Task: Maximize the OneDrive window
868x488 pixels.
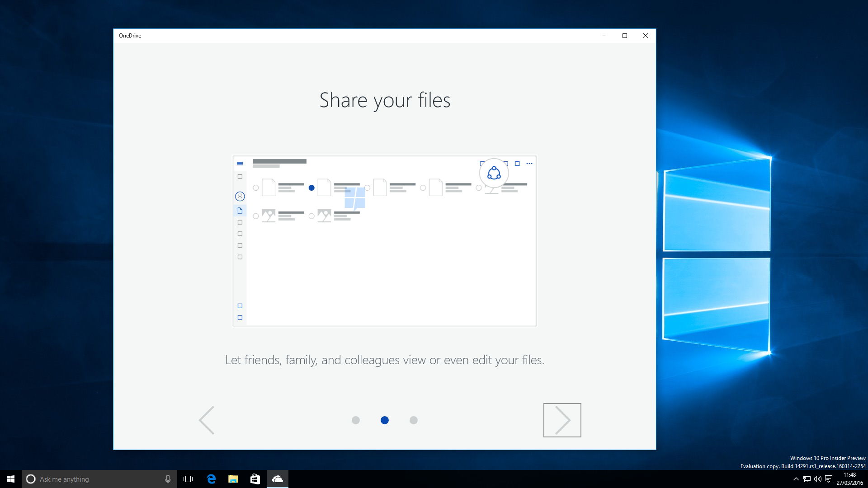Action: 625,36
